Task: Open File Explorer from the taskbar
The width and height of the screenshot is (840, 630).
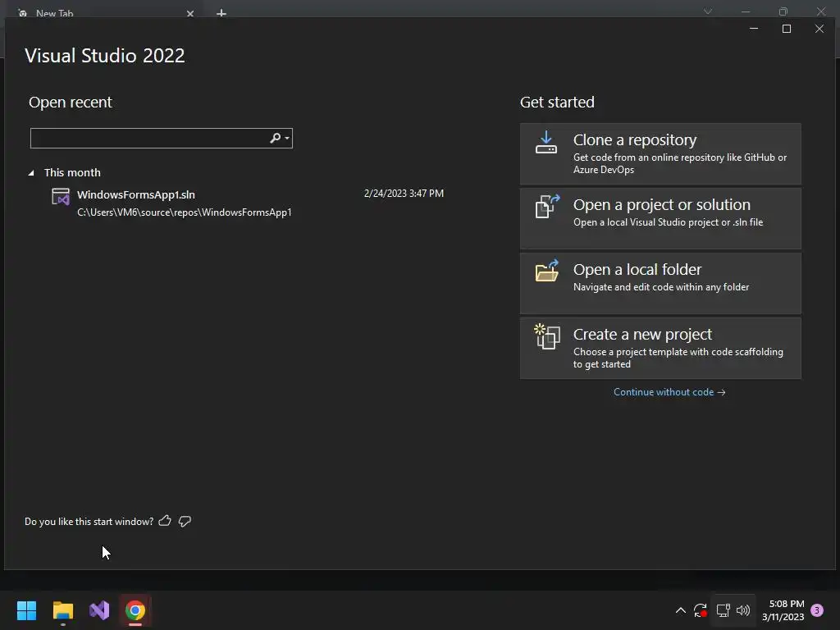Action: (x=62, y=610)
